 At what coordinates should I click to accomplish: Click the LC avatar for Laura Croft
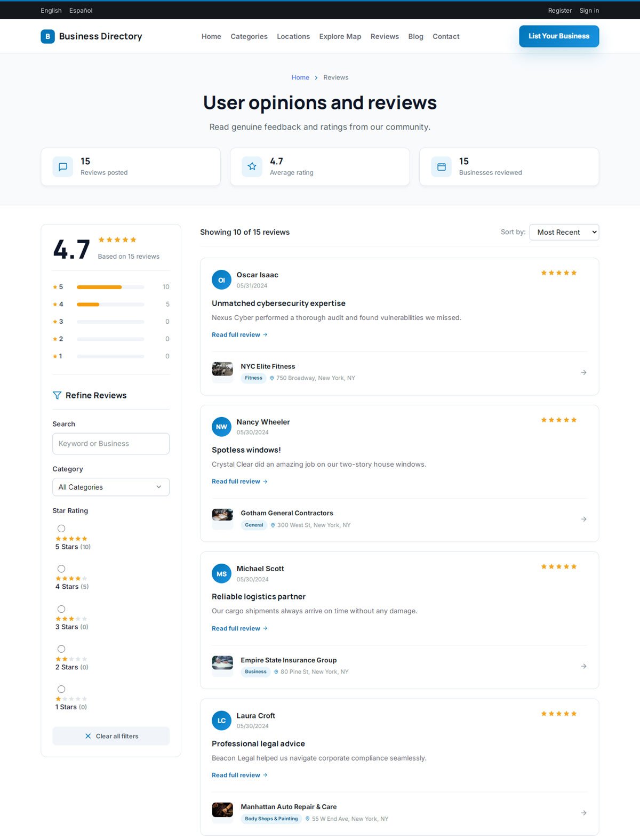[x=221, y=721]
